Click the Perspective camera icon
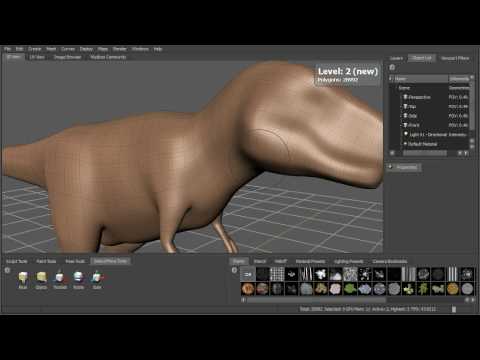The width and height of the screenshot is (480, 360). (x=405, y=97)
